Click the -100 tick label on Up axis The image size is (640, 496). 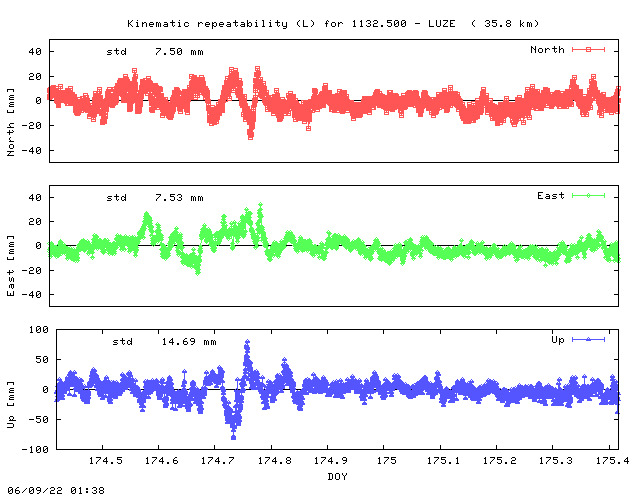(35, 450)
